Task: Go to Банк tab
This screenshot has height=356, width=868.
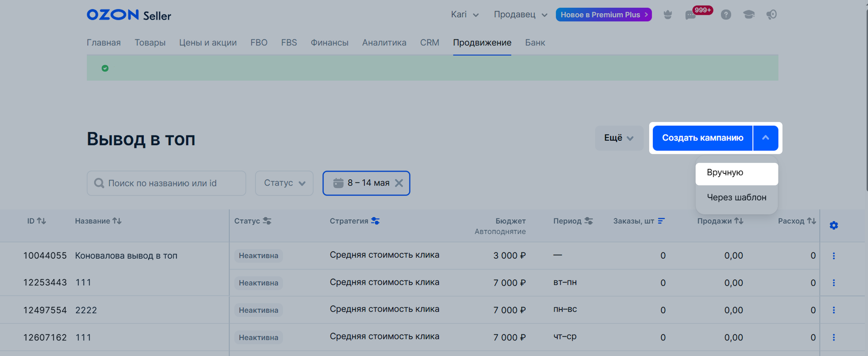Action: click(535, 43)
